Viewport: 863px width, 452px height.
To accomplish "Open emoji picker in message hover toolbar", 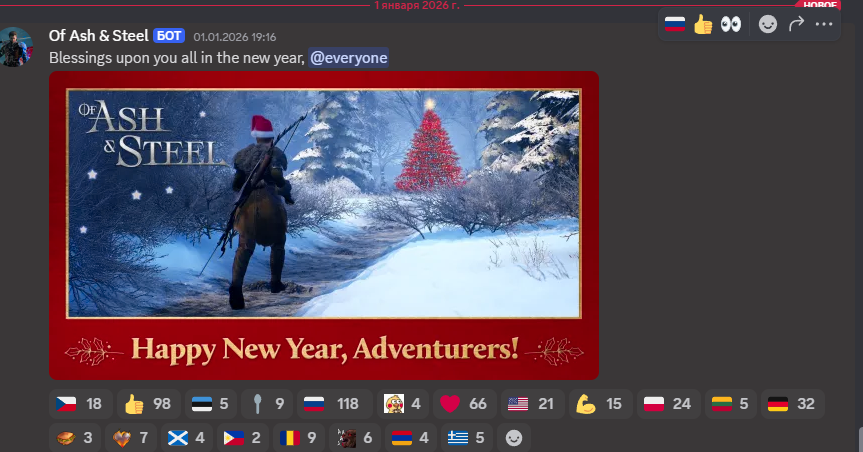I will click(768, 24).
